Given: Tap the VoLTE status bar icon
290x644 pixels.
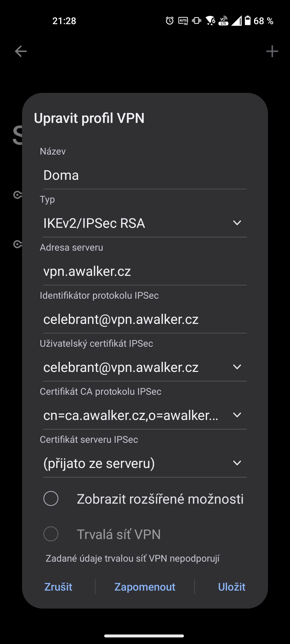Looking at the screenshot, I should [x=224, y=21].
